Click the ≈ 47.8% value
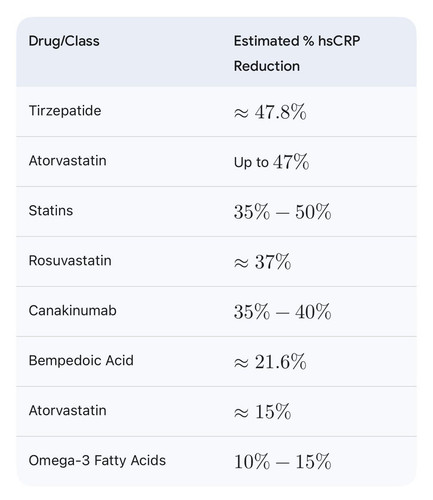 click(x=270, y=112)
